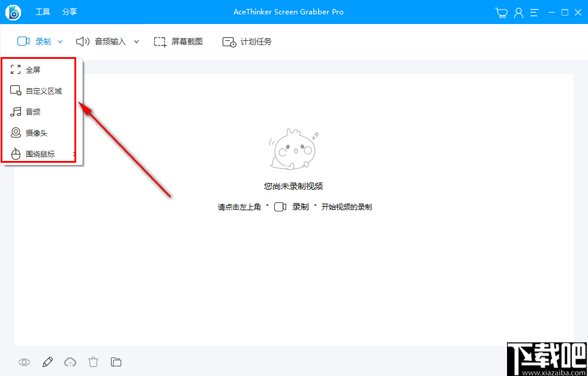
Task: Open the 工具 menu
Action: [x=42, y=11]
